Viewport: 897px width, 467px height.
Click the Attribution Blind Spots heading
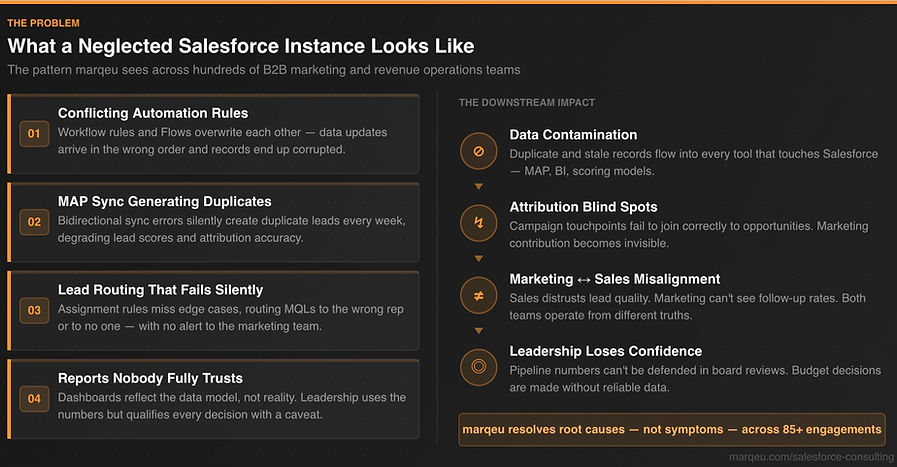point(584,207)
